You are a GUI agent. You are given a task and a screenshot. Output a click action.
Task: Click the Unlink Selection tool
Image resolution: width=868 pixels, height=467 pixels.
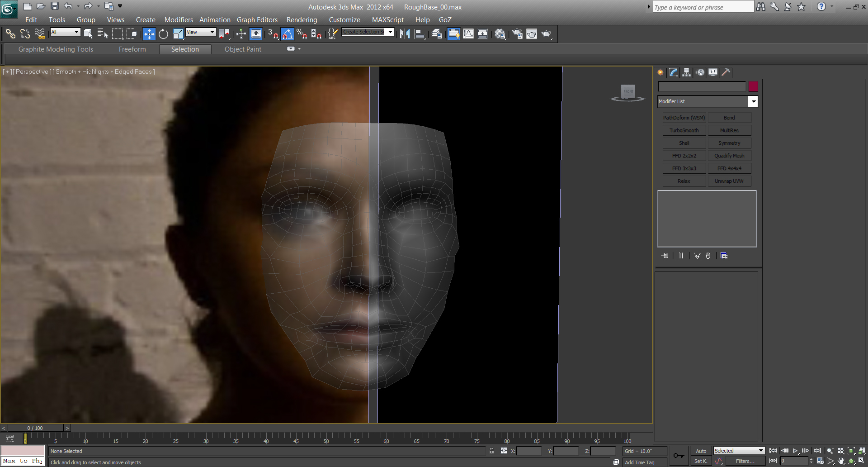point(25,34)
